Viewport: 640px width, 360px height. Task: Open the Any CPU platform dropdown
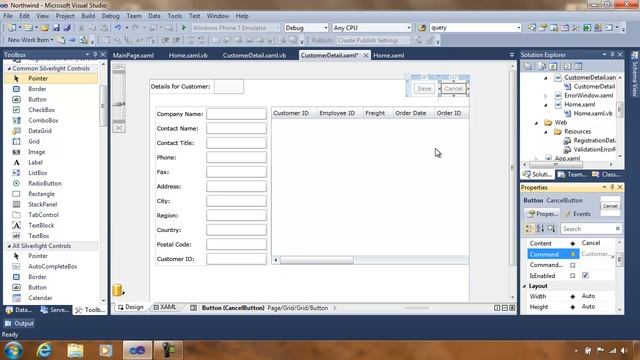tap(409, 28)
